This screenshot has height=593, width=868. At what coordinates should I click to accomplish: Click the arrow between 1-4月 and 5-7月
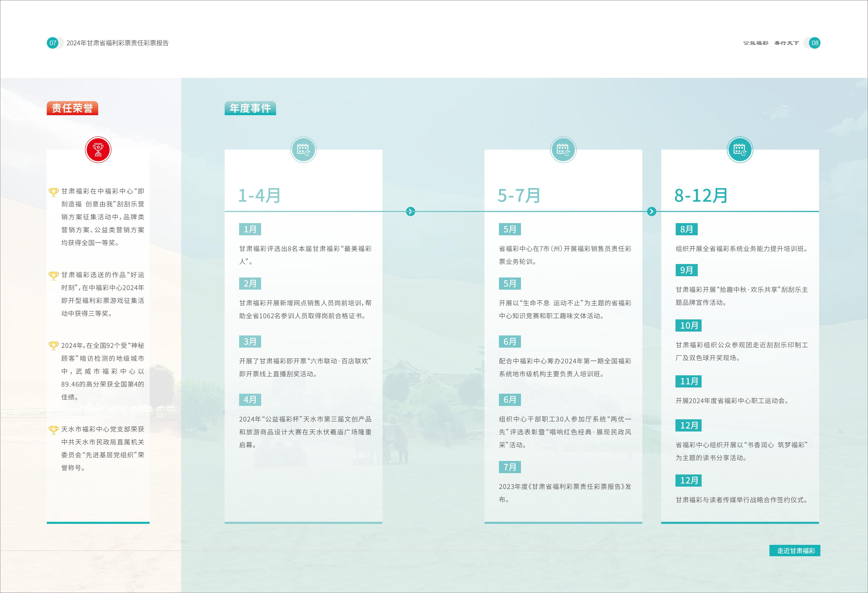(410, 211)
